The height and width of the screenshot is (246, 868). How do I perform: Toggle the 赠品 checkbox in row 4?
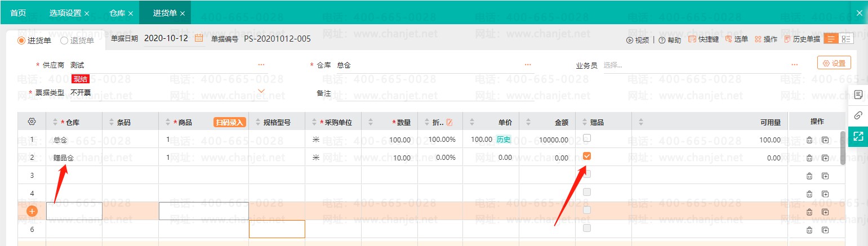pos(587,192)
